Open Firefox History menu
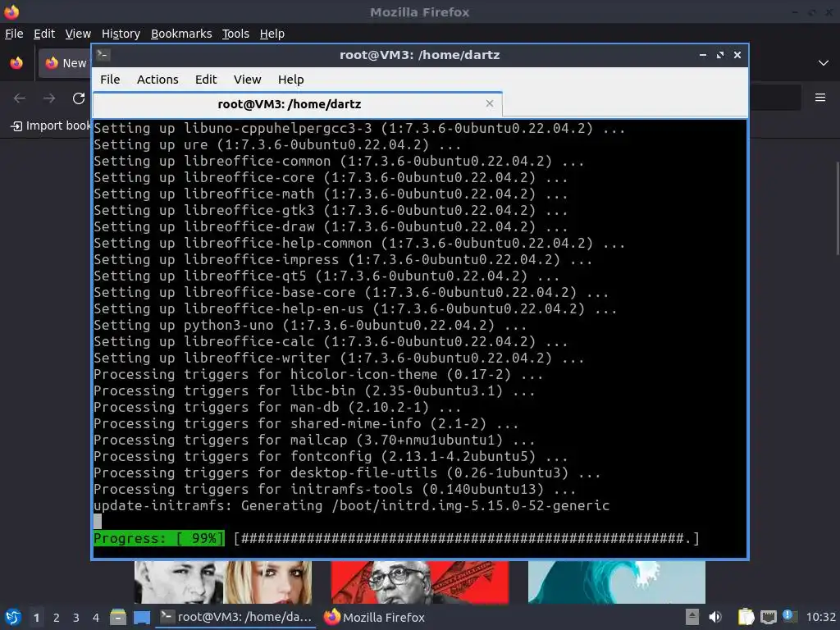Image resolution: width=840 pixels, height=630 pixels. pos(121,34)
